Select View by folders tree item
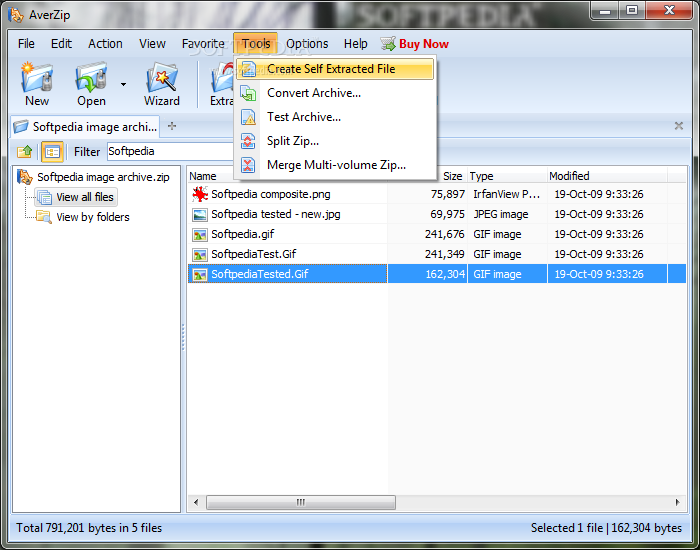 (93, 217)
